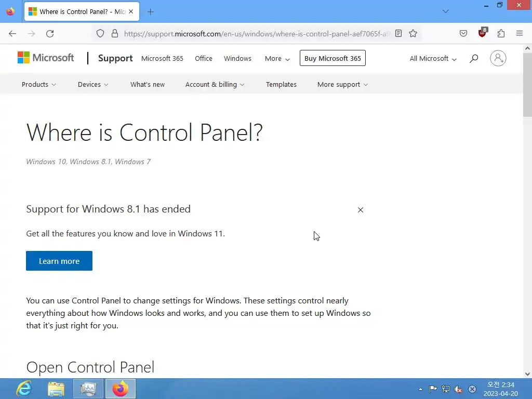Screen dimensions: 532x399
Task: Open Microsoft 365 navigation item
Action: point(162,58)
